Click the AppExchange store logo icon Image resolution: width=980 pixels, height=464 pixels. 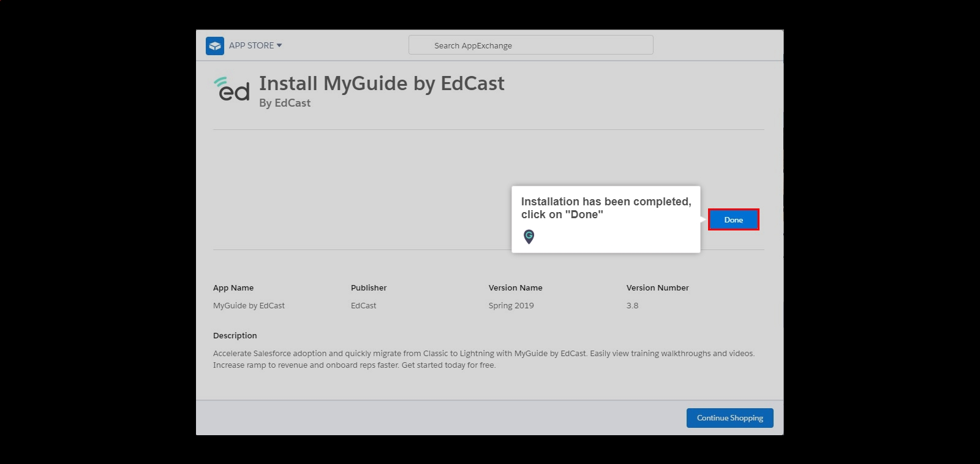tap(215, 46)
